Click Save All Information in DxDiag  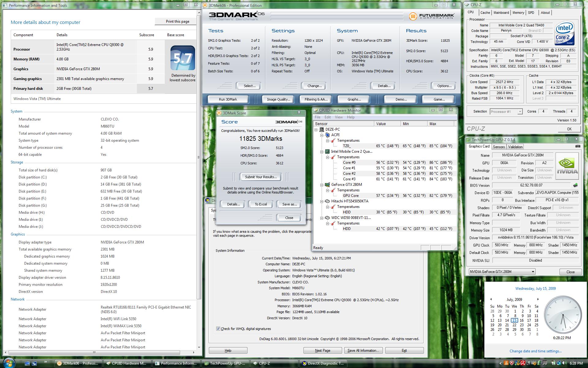pos(363,351)
